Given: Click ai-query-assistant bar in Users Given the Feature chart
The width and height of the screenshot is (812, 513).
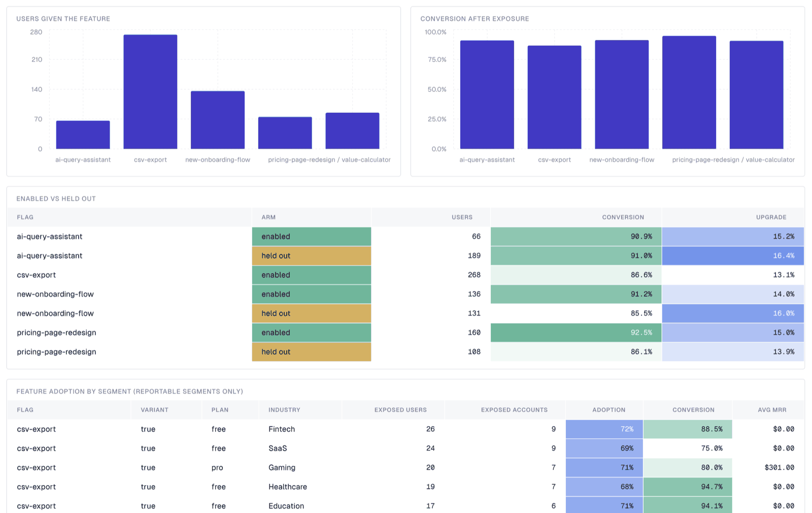Looking at the screenshot, I should tap(83, 135).
